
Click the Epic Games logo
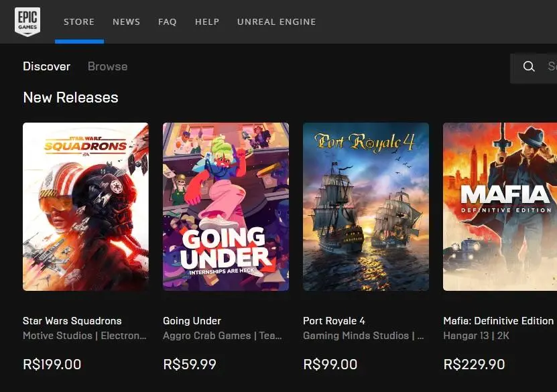pyautogui.click(x=27, y=21)
